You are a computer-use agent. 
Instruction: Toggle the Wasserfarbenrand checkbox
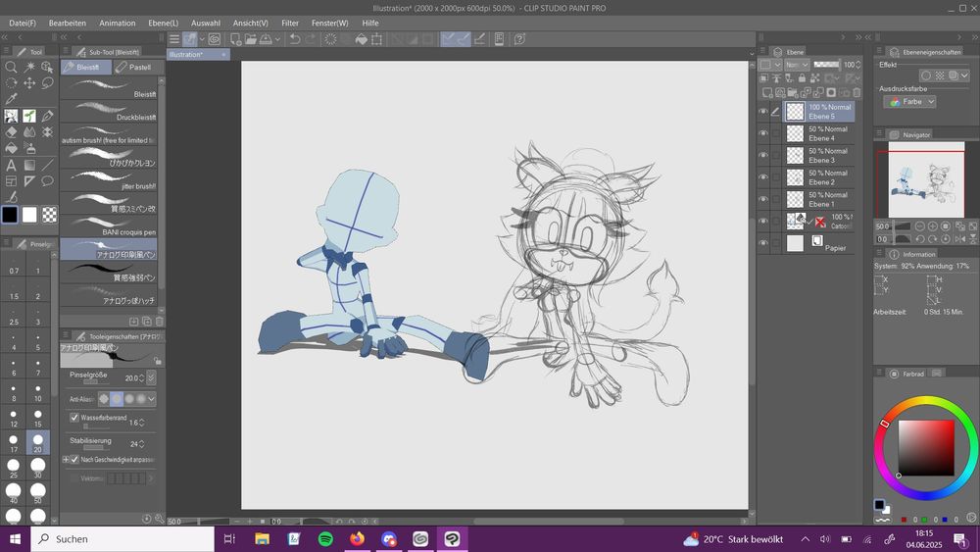coord(74,418)
